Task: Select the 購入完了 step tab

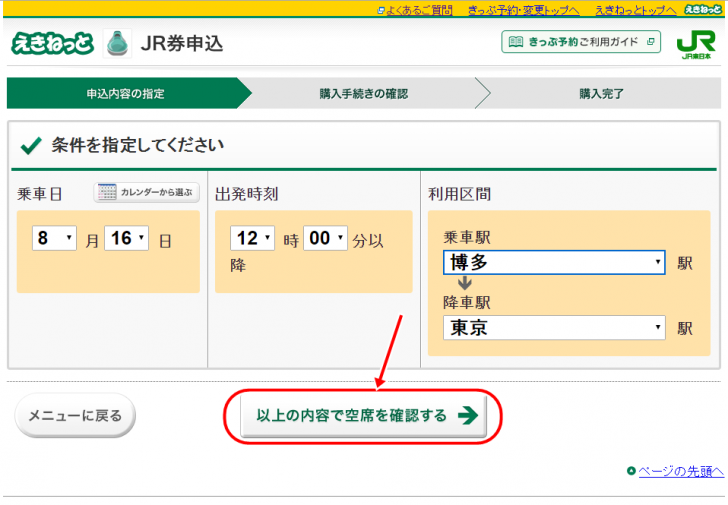Action: coord(601,94)
